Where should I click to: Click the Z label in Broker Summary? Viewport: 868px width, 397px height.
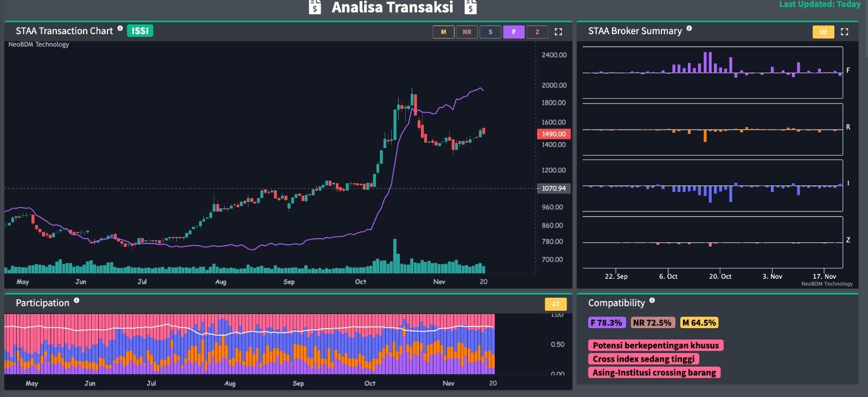coord(848,240)
